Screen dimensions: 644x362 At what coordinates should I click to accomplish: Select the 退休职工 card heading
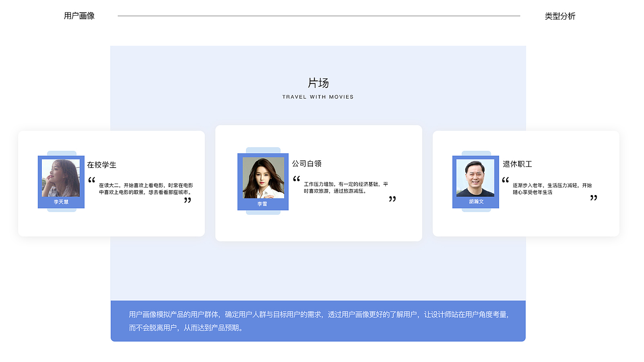coord(517,164)
